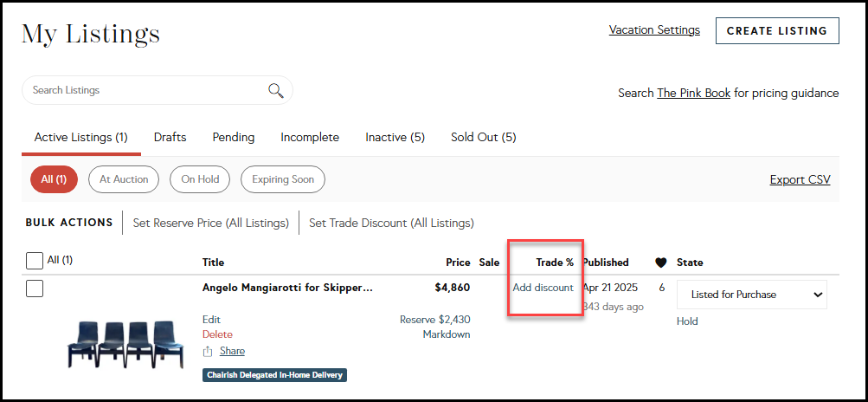The image size is (868, 402).
Task: Open the Angelo Mangiarotti for Skipper listing title
Action: 287,288
